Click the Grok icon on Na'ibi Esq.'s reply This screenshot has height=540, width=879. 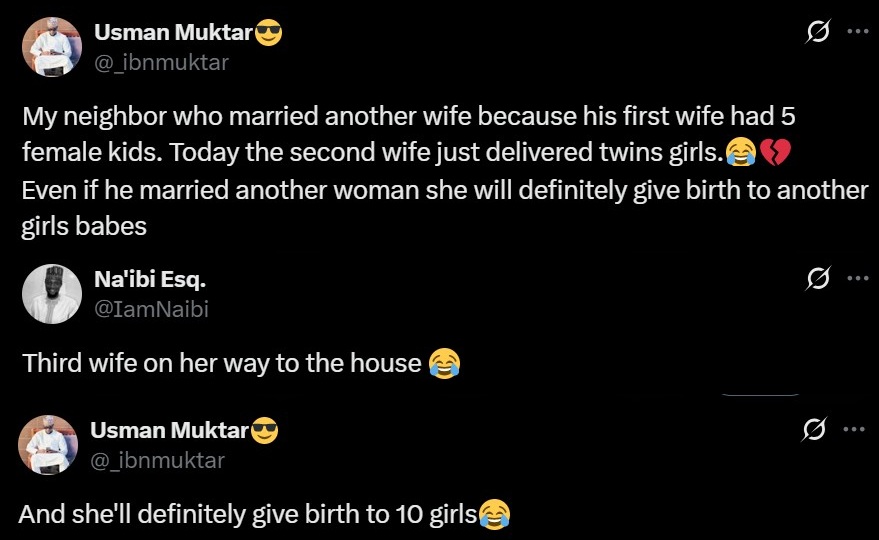tap(817, 279)
